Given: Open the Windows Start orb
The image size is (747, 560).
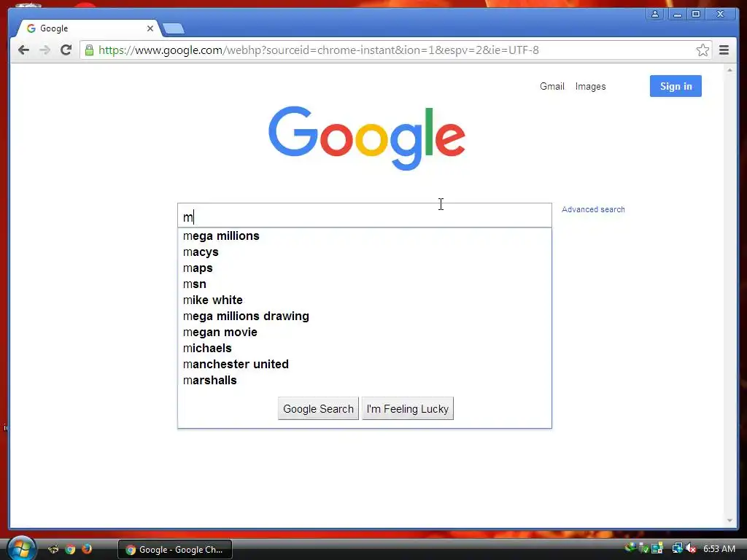Looking at the screenshot, I should (21, 548).
